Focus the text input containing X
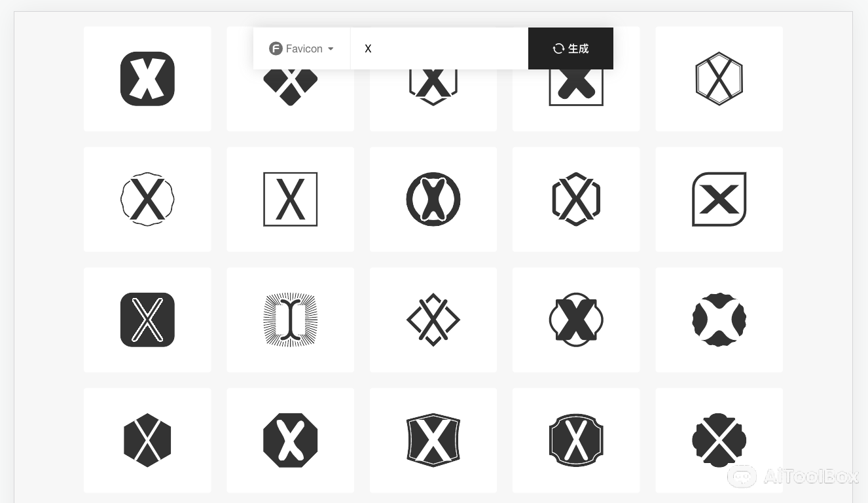The height and width of the screenshot is (503, 868). click(439, 48)
